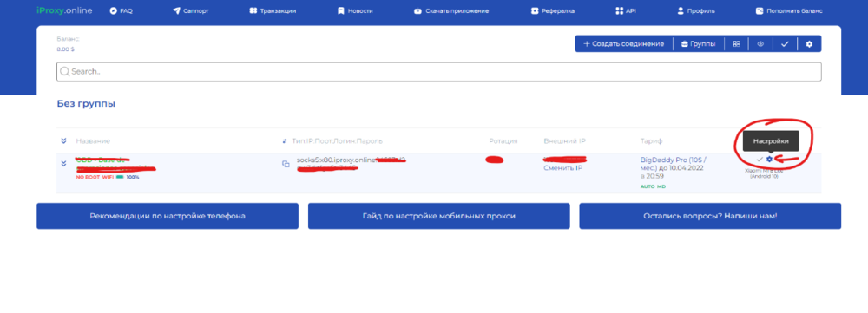Open the Рефералка menu item
The width and height of the screenshot is (868, 313).
[552, 10]
